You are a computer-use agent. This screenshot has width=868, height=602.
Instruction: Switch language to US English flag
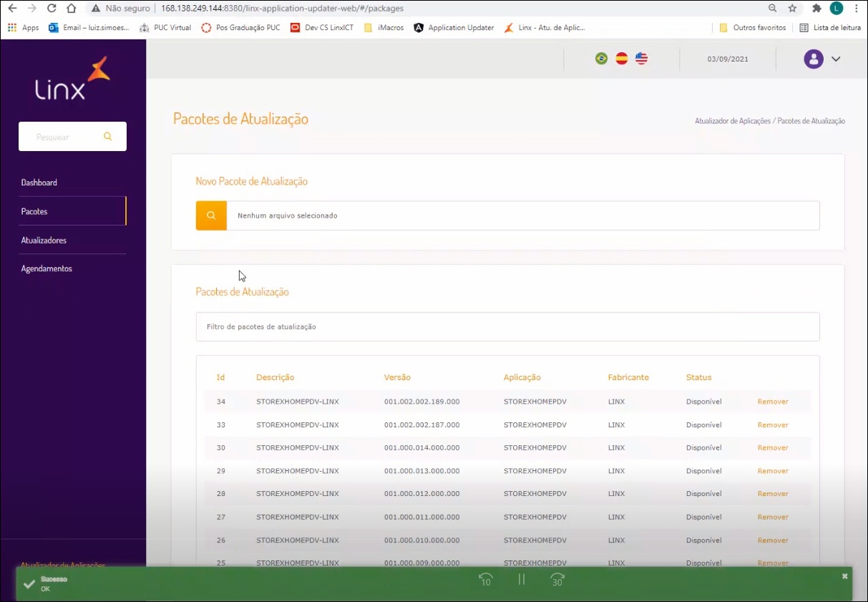tap(642, 59)
